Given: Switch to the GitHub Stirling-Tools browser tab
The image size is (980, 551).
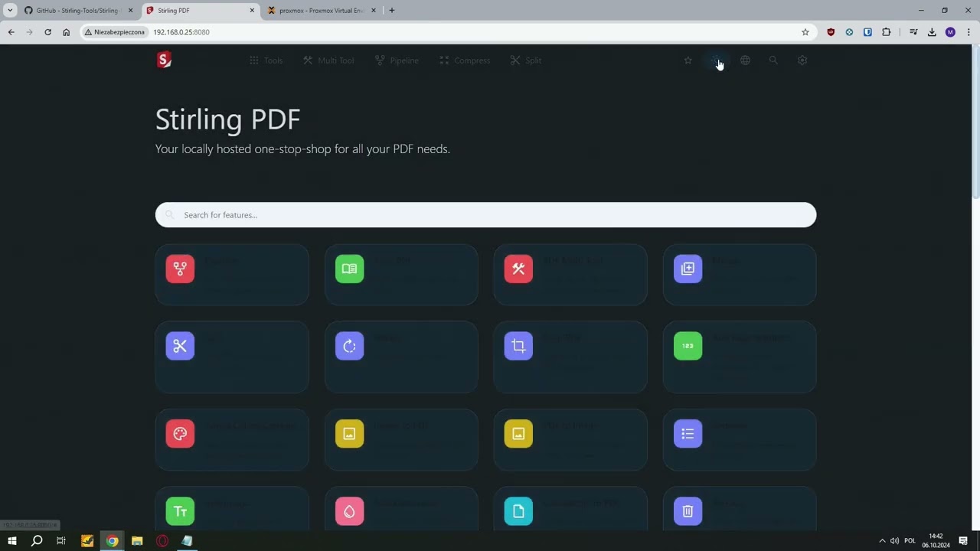Looking at the screenshot, I should click(77, 11).
